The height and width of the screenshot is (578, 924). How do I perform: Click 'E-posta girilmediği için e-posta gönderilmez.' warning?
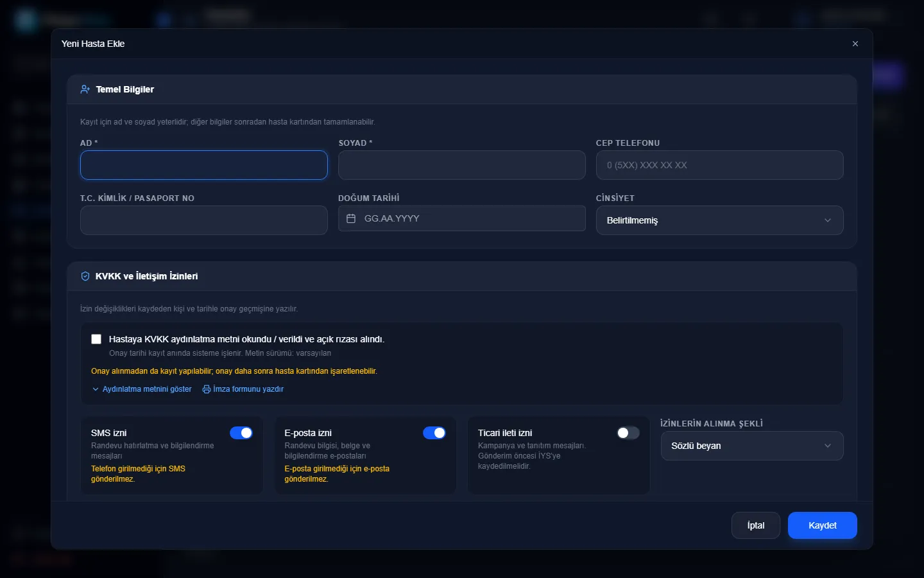[337, 474]
